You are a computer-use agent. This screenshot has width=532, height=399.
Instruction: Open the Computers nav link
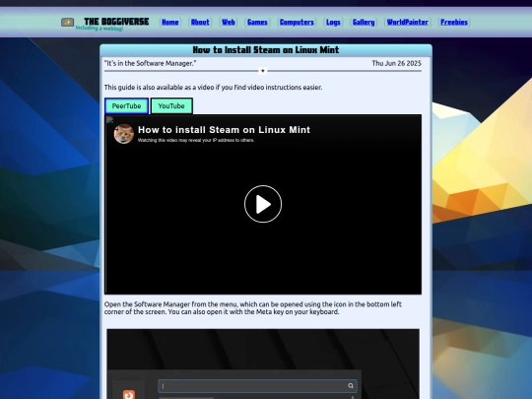pyautogui.click(x=297, y=22)
